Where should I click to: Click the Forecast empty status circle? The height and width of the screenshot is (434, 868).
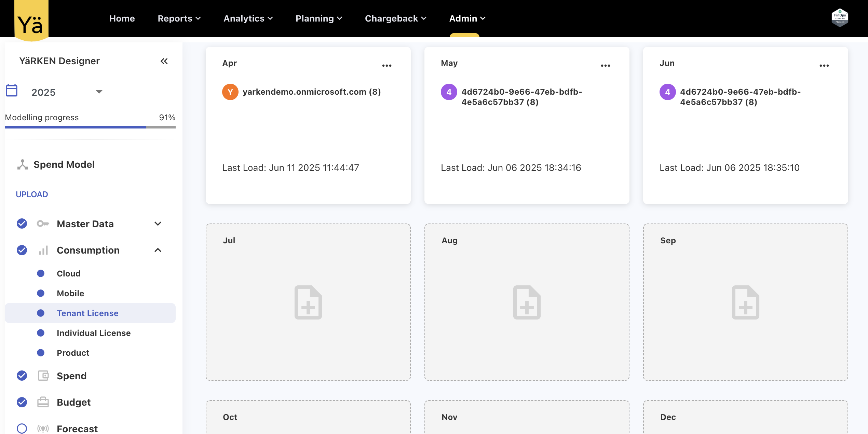[22, 428]
